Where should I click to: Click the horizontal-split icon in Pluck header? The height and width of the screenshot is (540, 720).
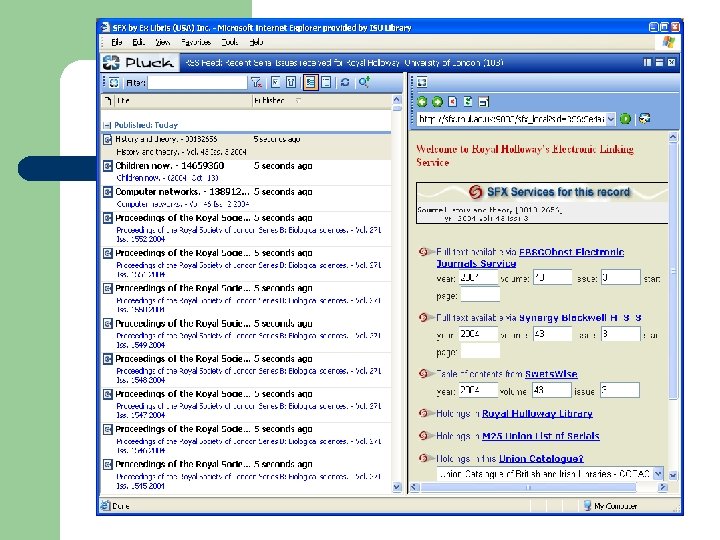point(659,62)
